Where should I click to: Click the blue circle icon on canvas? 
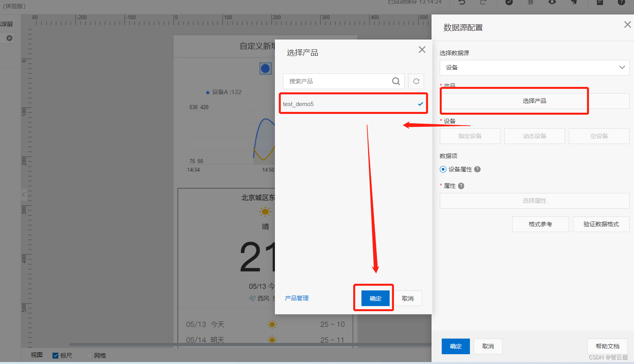266,68
